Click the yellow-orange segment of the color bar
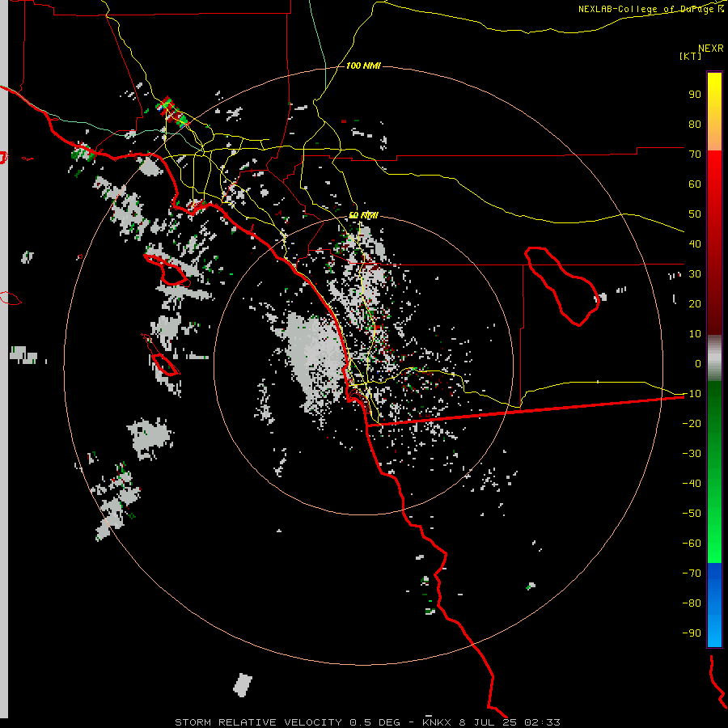728x728 pixels. pyautogui.click(x=714, y=112)
